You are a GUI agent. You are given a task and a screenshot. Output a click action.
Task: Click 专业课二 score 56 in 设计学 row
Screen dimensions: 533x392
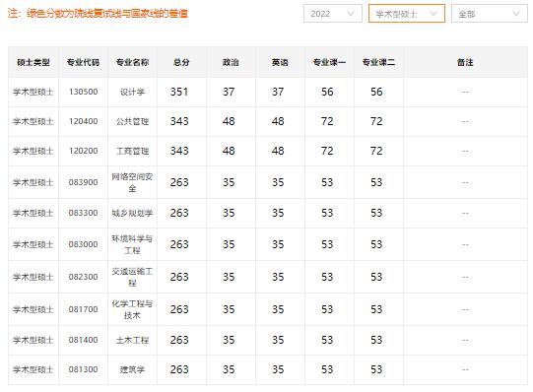point(376,92)
